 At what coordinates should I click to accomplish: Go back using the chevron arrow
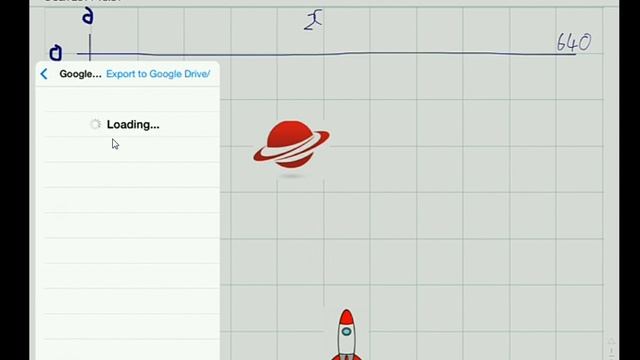tap(44, 74)
